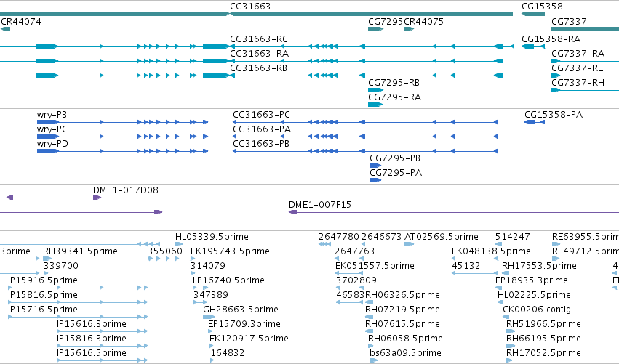Click the CG15358 gene label
This screenshot has height=364, width=619.
click(542, 7)
